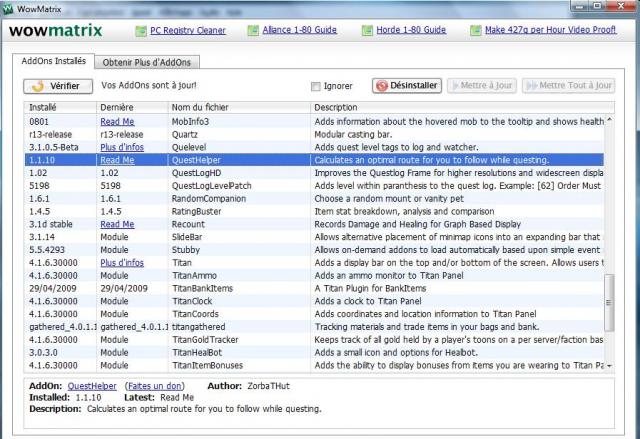Click the Désinstaller button

[407, 86]
